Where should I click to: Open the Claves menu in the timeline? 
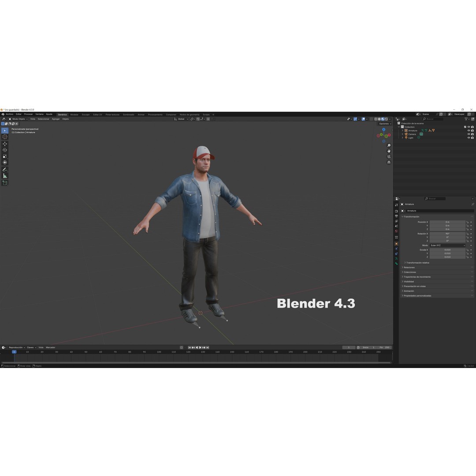click(x=31, y=348)
